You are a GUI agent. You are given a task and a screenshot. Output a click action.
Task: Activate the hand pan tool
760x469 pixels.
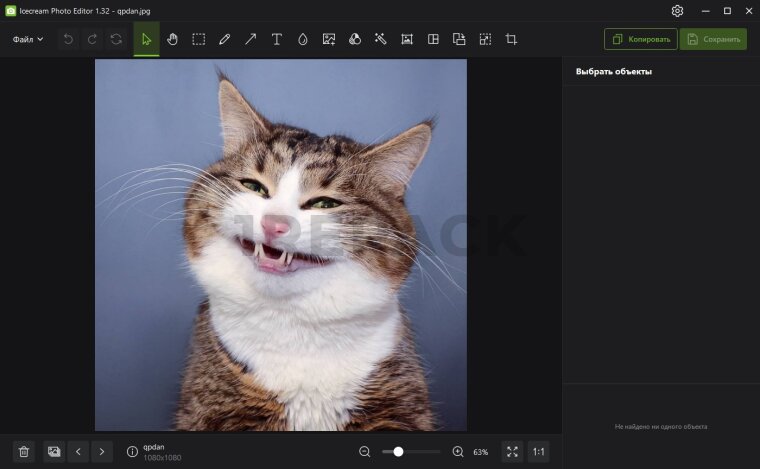tap(172, 39)
